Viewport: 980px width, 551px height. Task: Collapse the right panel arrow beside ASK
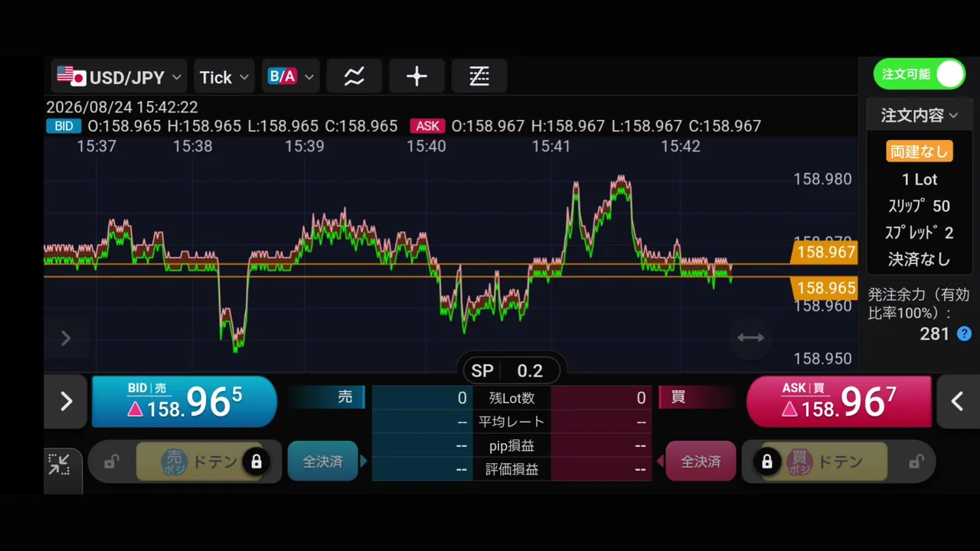(957, 401)
